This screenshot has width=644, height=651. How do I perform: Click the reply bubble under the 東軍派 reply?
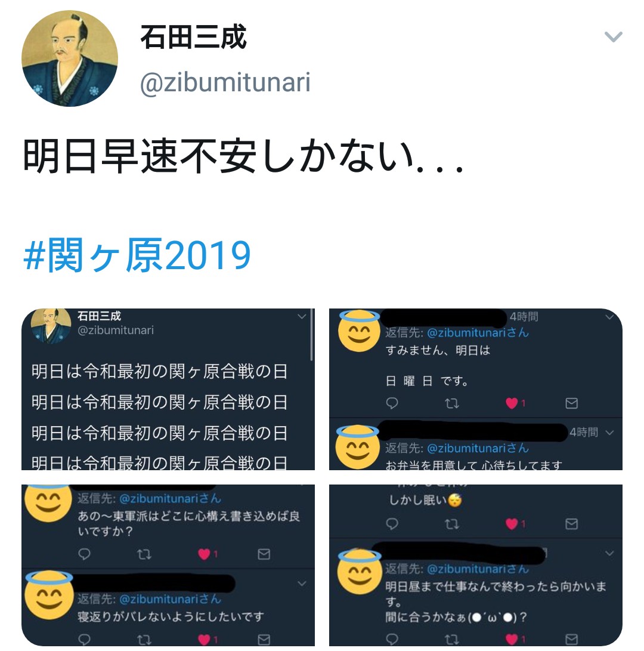tap(84, 554)
